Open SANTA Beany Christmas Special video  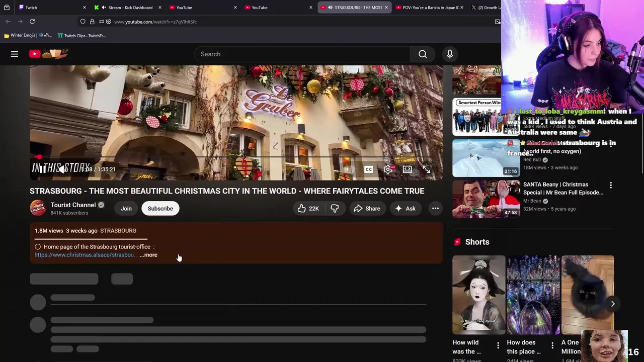[562, 189]
